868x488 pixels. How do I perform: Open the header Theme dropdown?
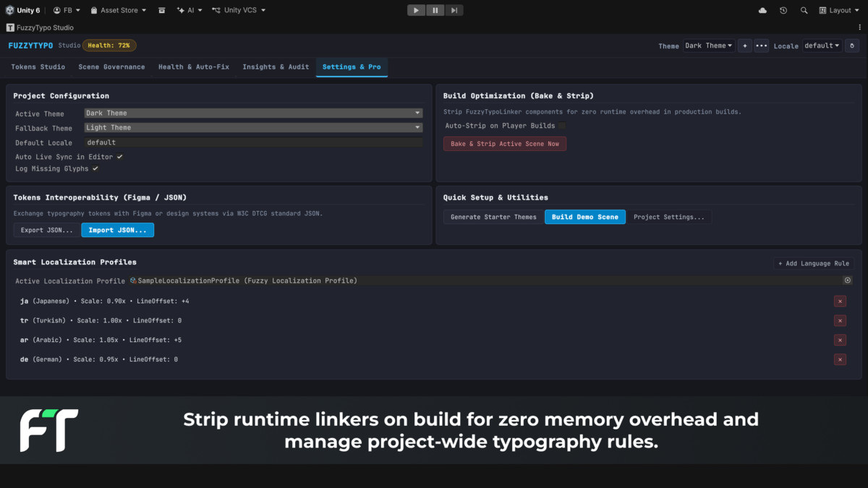tap(709, 46)
